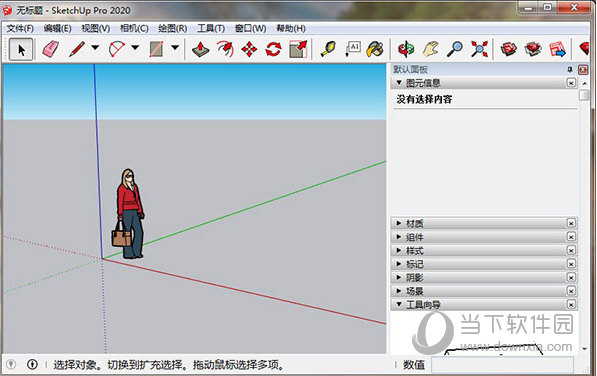Select the Rectangle shape tool
The width and height of the screenshot is (597, 376).
pos(156,49)
